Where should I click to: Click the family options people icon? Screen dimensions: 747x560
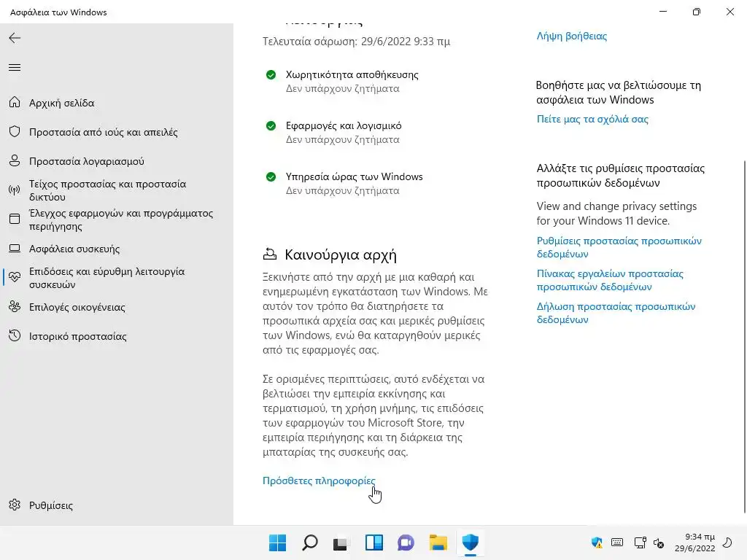(x=15, y=307)
